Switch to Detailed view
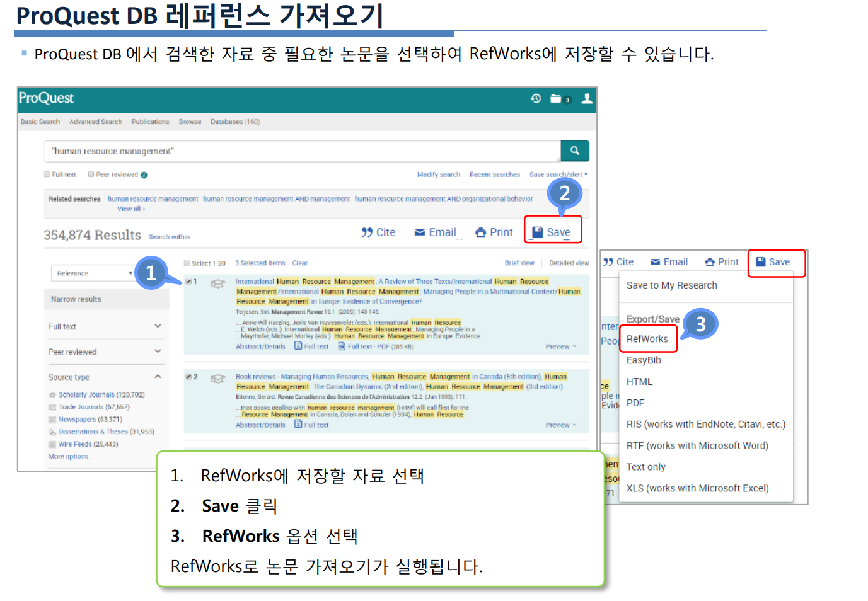 coord(569,263)
